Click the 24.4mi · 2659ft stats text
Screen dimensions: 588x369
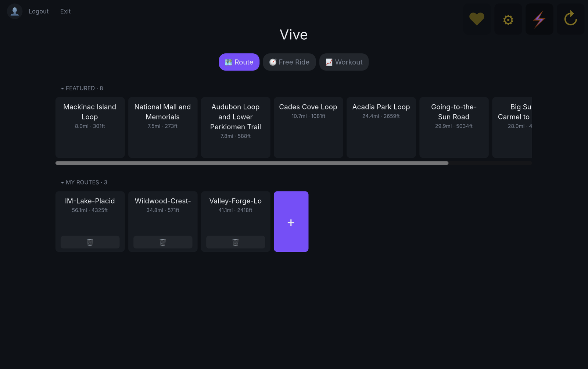[381, 116]
